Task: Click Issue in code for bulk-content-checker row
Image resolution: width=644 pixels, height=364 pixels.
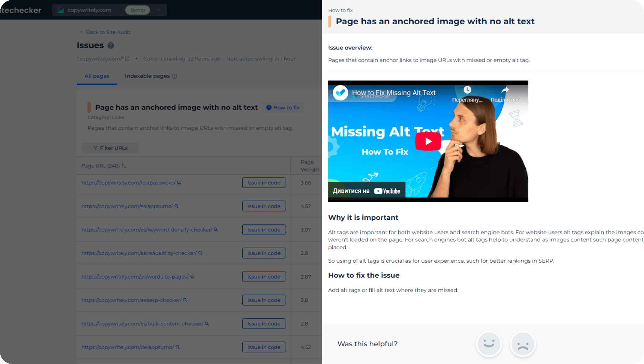Action: 264,324
